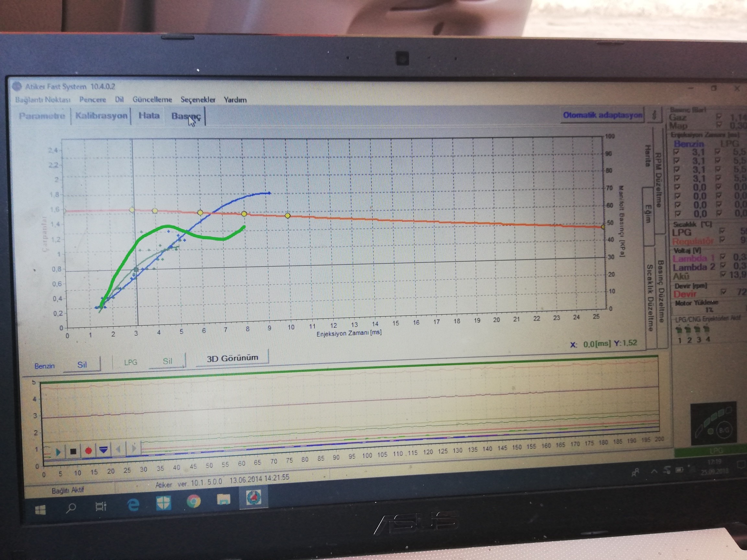Image resolution: width=747 pixels, height=560 pixels.
Task: Click Sil button next to Benzin
Action: pos(82,365)
